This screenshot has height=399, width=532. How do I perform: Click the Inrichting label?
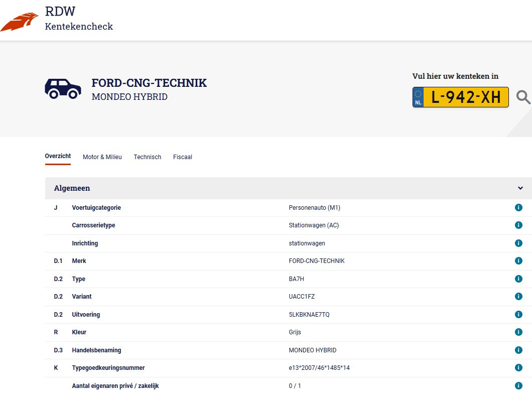click(85, 243)
